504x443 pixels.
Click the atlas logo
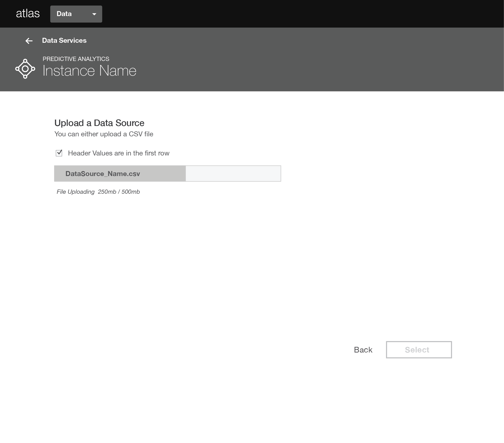28,13
